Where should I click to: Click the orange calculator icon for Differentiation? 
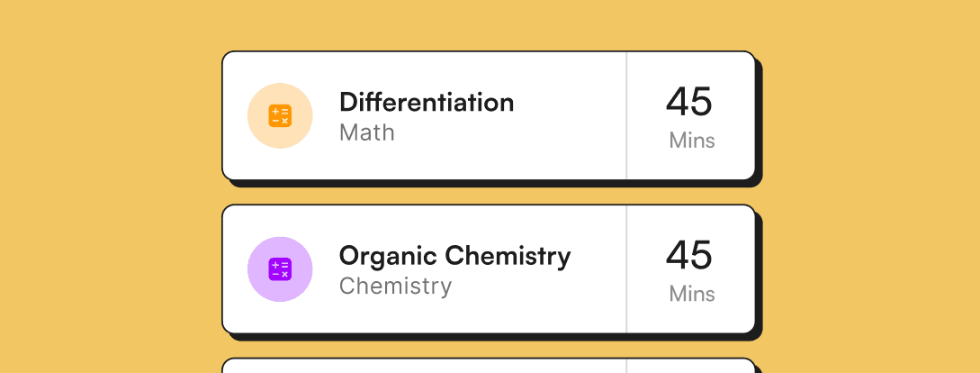tap(280, 116)
